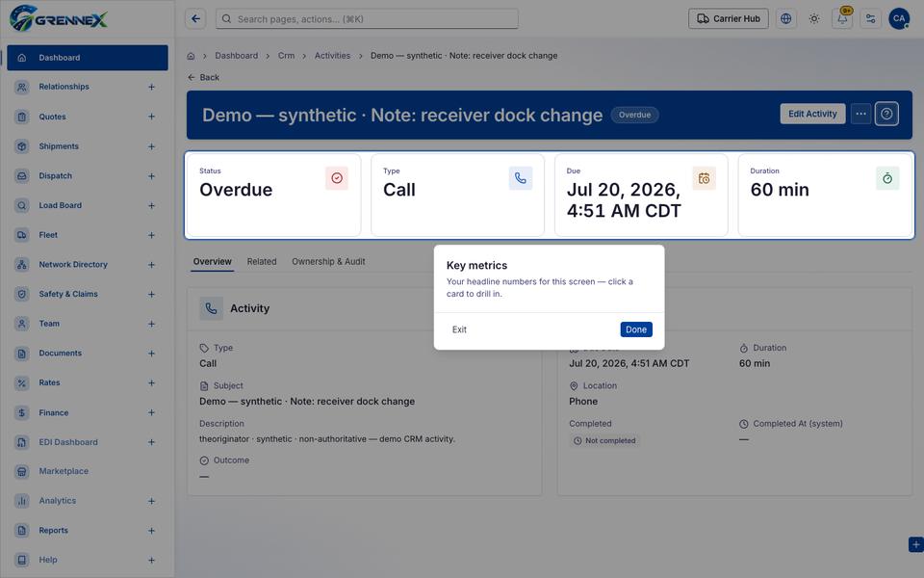The height and width of the screenshot is (578, 924).
Task: Open the Finance sidebar item
Action: coord(88,413)
